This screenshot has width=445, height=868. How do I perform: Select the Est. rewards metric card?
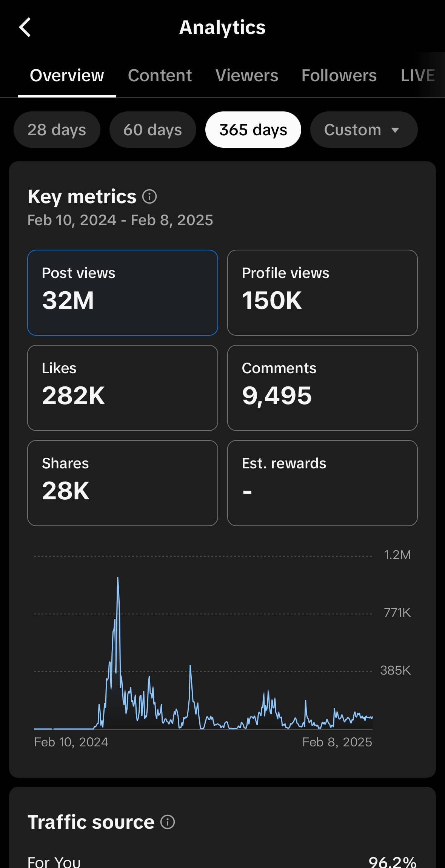pyautogui.click(x=322, y=483)
